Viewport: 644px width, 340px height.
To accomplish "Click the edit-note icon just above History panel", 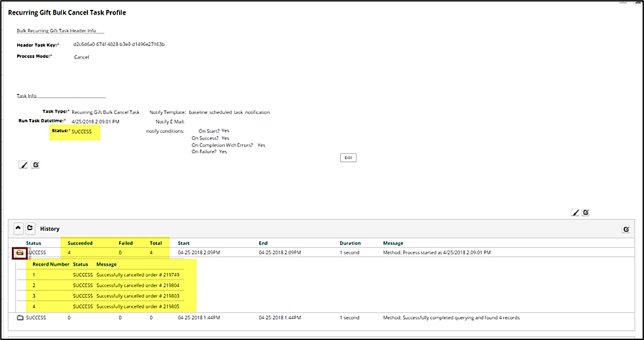I will 586,212.
